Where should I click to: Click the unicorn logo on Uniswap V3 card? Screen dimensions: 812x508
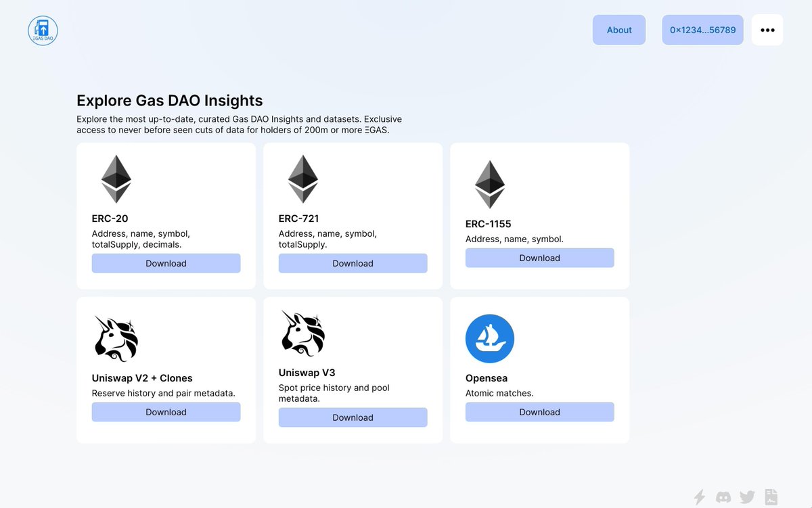point(303,333)
